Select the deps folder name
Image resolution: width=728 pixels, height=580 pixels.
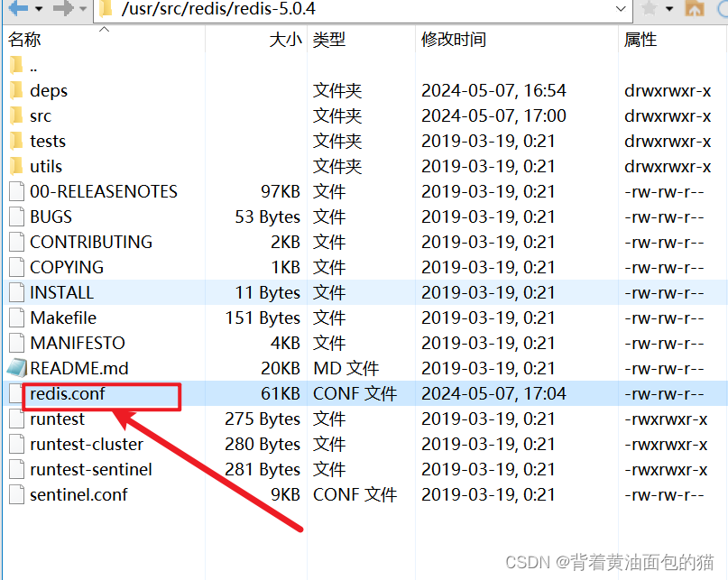49,91
